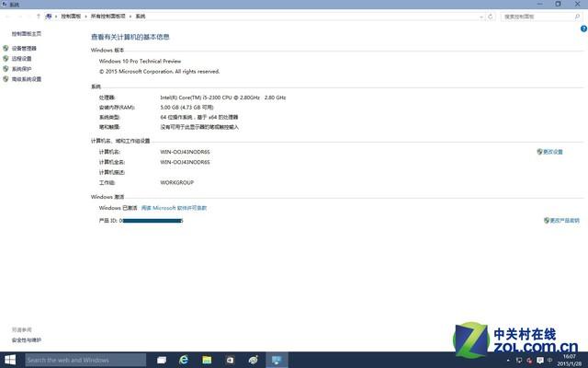The height and width of the screenshot is (368, 588).
Task: Navigate back with the back arrow
Action: [8, 17]
